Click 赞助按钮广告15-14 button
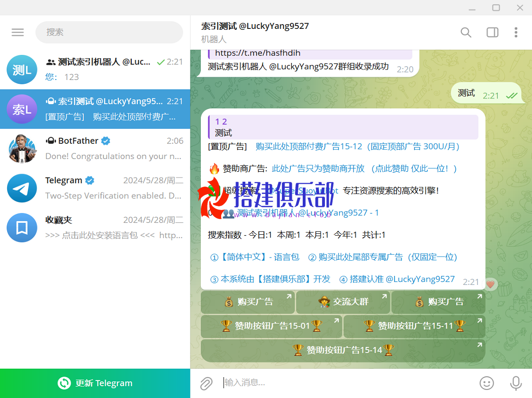The height and width of the screenshot is (398, 532). pyautogui.click(x=343, y=350)
